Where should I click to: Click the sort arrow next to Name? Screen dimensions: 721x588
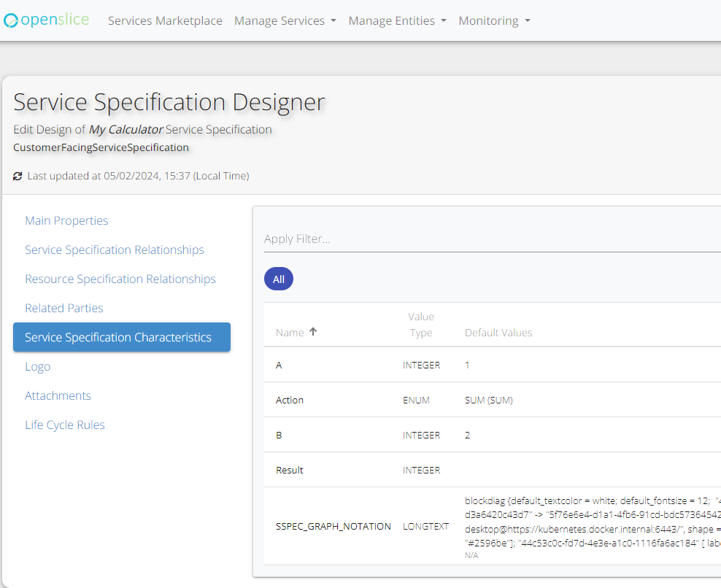[313, 332]
